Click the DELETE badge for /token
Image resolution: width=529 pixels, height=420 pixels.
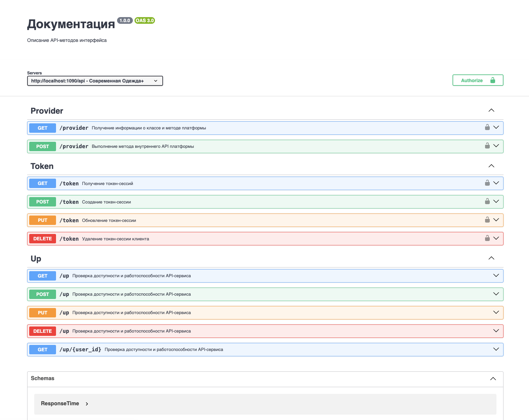(x=43, y=239)
